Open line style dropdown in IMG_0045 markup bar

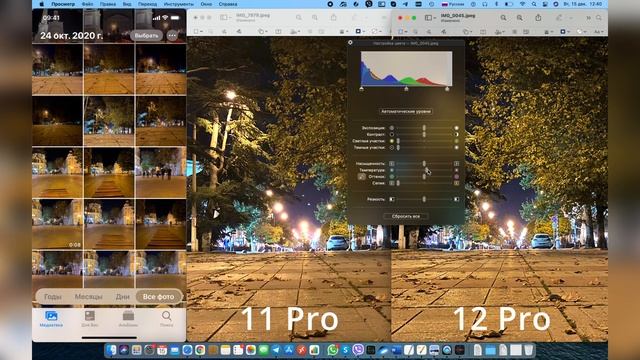coord(549,31)
